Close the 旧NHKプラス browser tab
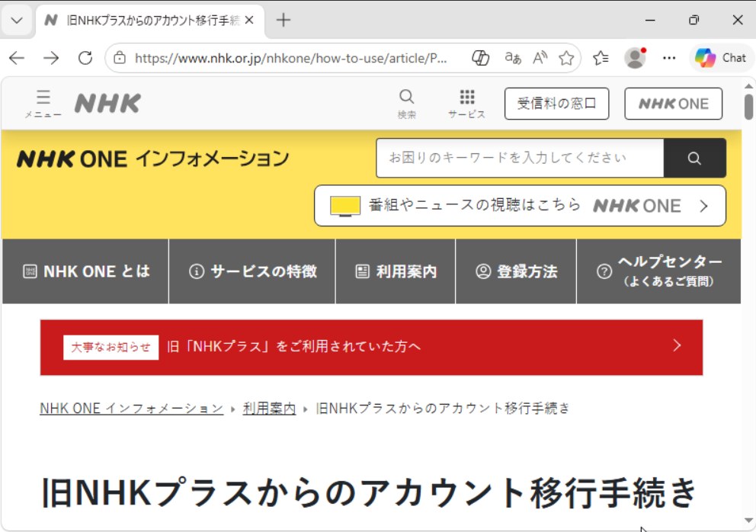This screenshot has height=532, width=756. pos(249,21)
